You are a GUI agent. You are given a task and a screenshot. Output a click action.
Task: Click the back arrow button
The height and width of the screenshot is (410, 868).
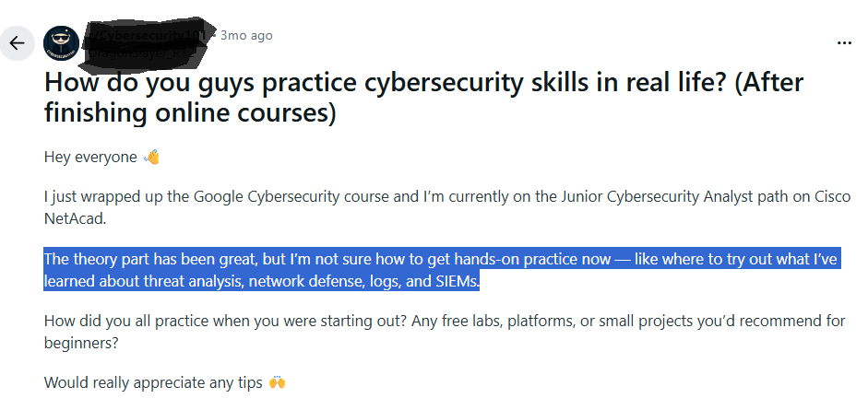pyautogui.click(x=17, y=43)
